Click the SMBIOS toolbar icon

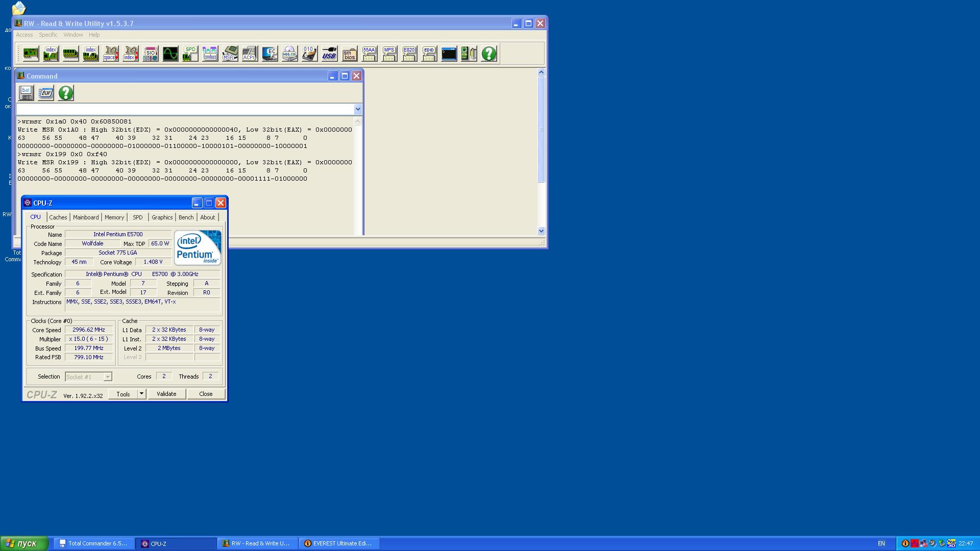(x=350, y=54)
